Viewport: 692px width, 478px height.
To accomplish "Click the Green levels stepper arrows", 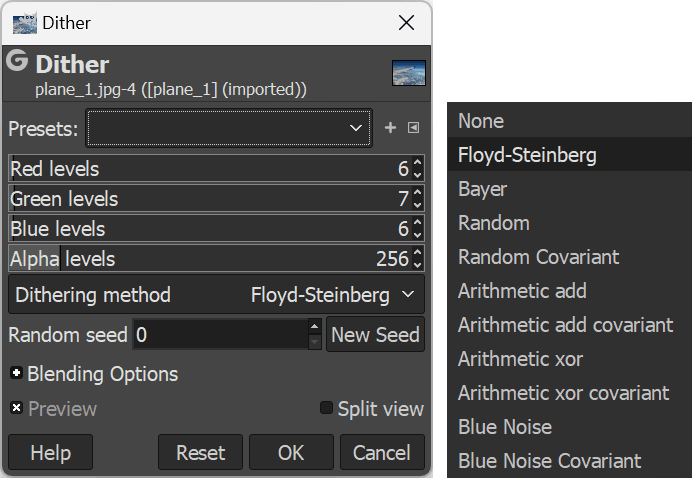I will click(x=417, y=199).
